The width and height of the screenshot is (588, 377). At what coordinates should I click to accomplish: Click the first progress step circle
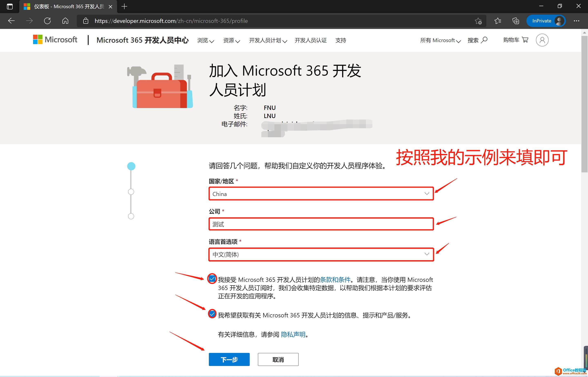pyautogui.click(x=131, y=166)
